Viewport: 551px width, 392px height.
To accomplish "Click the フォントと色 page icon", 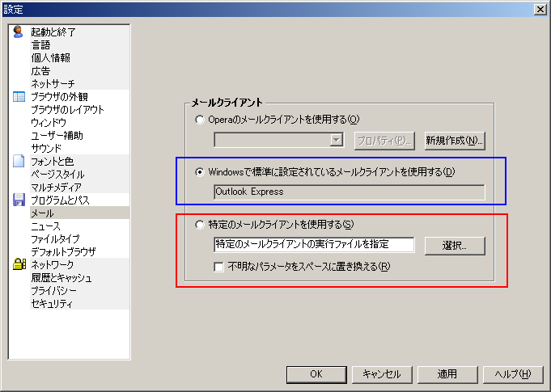I will point(19,162).
